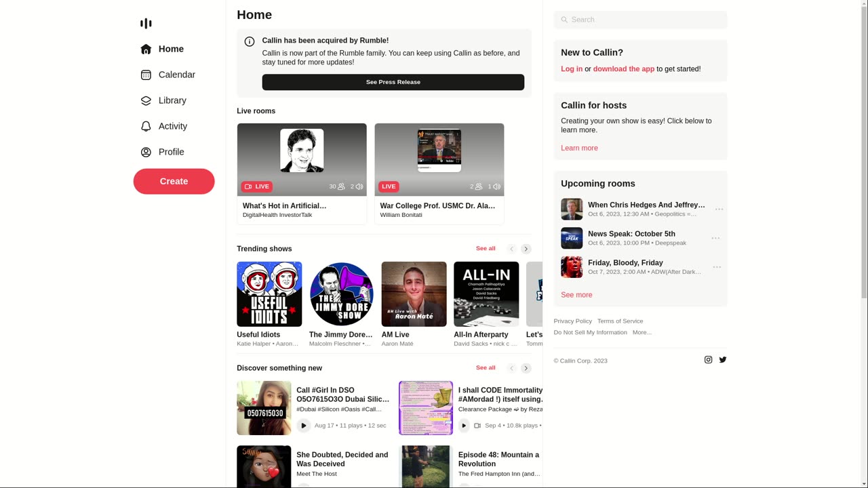Open She Doubted, Decided episode thumbnail
This screenshot has height=488, width=868.
point(264,466)
